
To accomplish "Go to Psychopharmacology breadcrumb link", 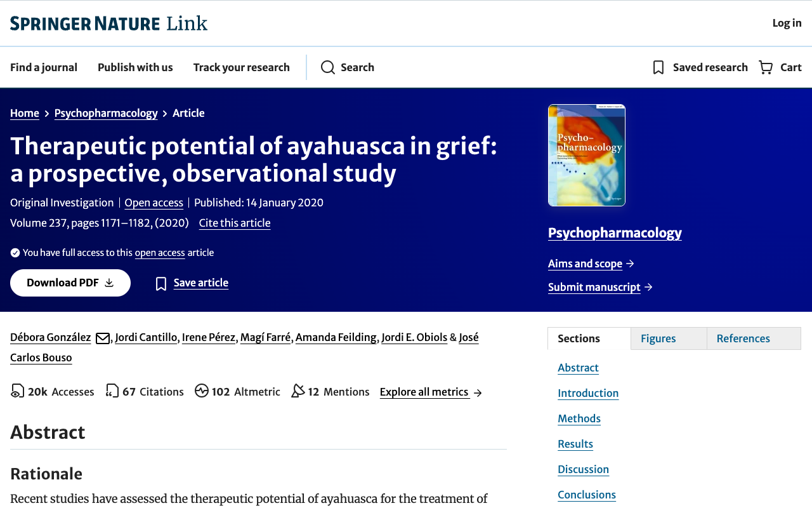I will [106, 113].
